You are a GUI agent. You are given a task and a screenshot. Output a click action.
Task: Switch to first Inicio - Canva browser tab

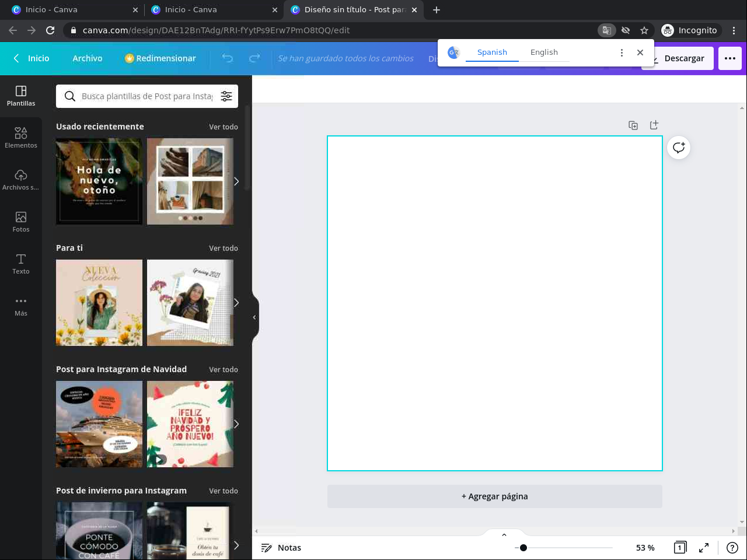point(74,10)
